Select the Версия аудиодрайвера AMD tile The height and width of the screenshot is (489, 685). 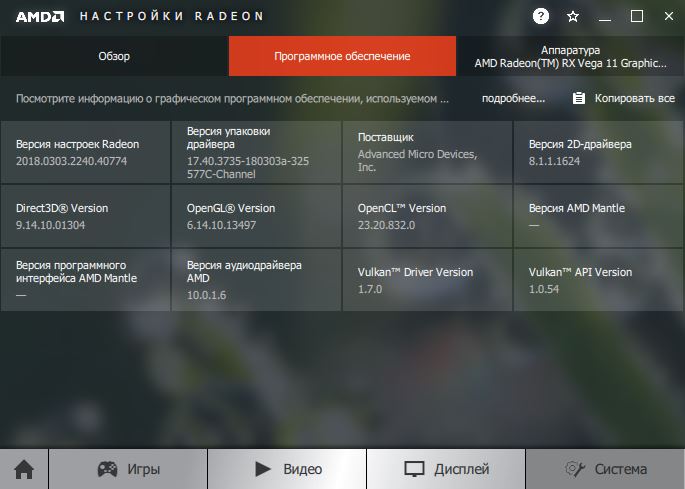(256, 280)
